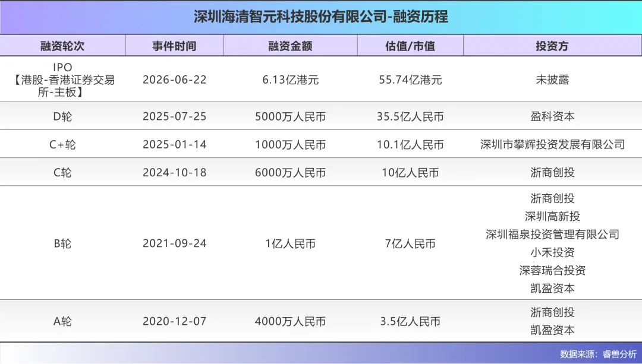Select the 融资轮次 column header
The image size is (642, 364).
[62, 46]
